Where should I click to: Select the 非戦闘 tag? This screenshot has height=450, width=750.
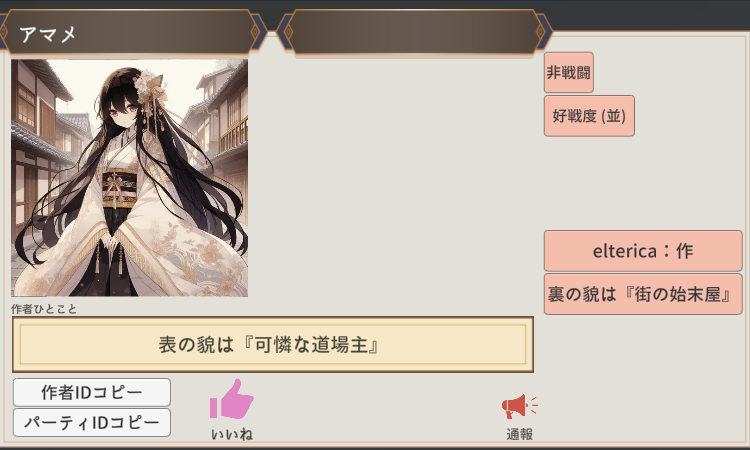(x=568, y=73)
